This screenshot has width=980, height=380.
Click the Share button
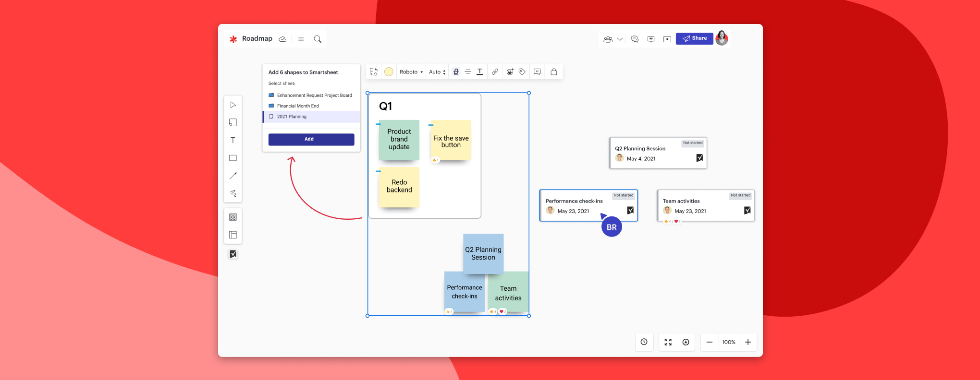pos(694,38)
